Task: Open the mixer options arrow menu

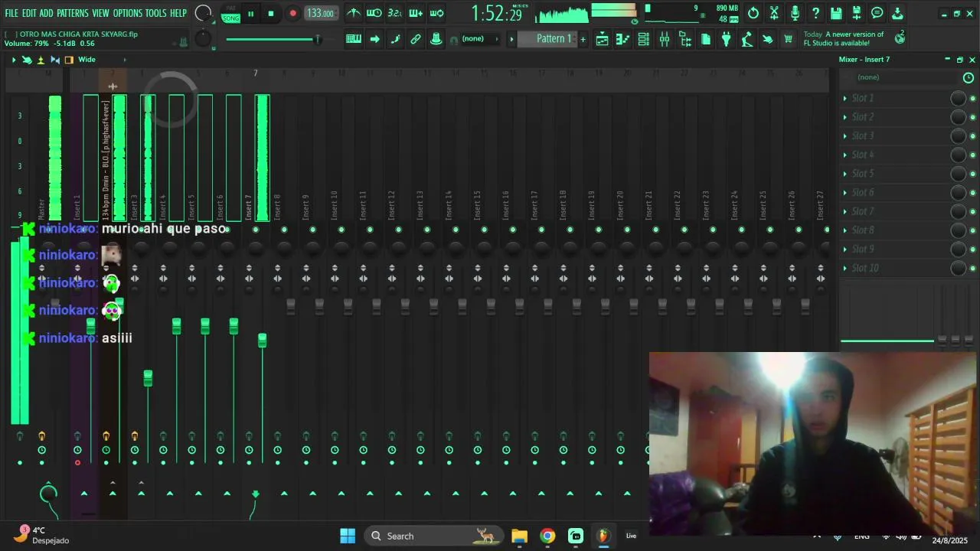Action: pos(13,60)
